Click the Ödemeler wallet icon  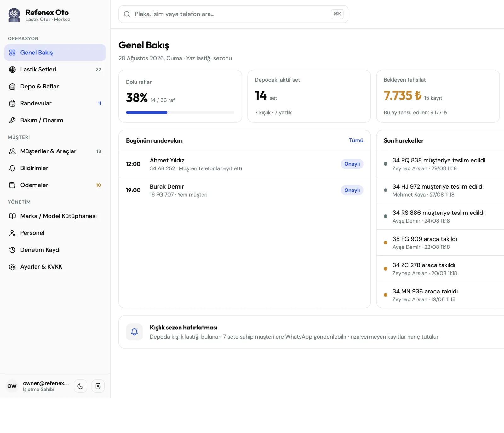[x=12, y=185]
